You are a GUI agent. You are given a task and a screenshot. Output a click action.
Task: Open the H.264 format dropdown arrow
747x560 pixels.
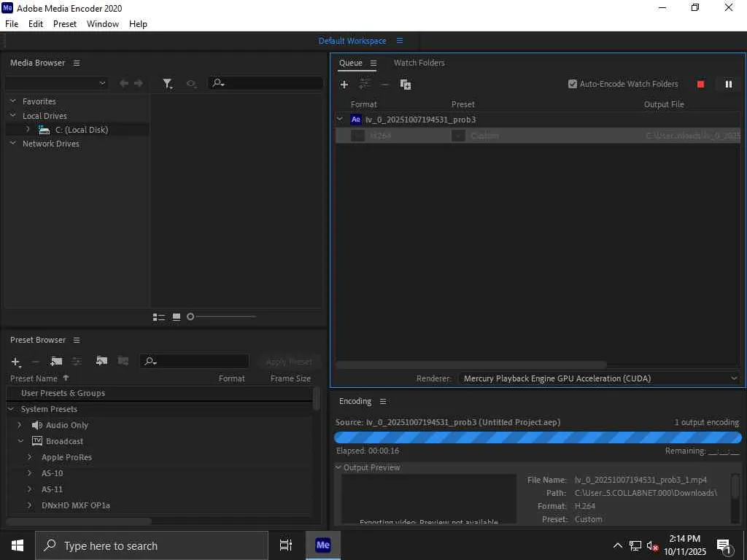[x=357, y=136]
